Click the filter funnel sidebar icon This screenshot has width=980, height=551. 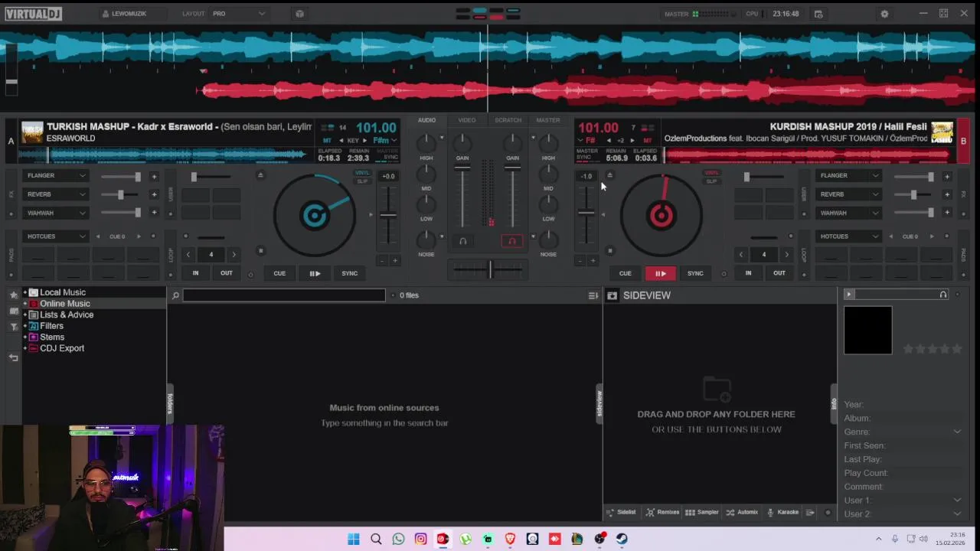click(13, 327)
